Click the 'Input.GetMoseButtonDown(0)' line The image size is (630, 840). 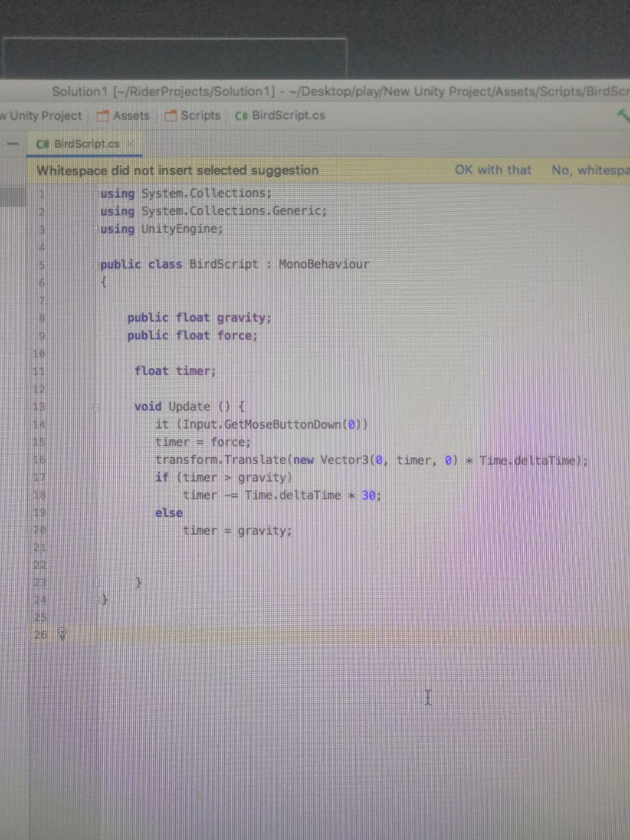(x=262, y=424)
